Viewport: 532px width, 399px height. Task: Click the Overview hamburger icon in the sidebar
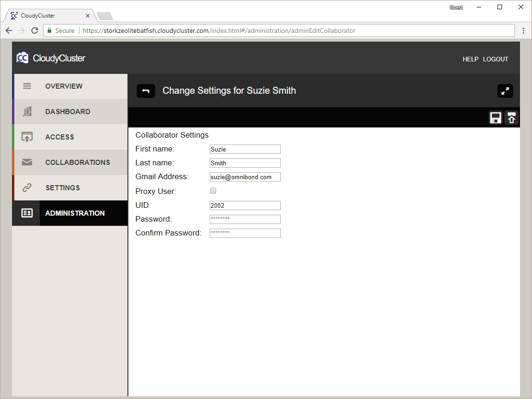[x=27, y=86]
